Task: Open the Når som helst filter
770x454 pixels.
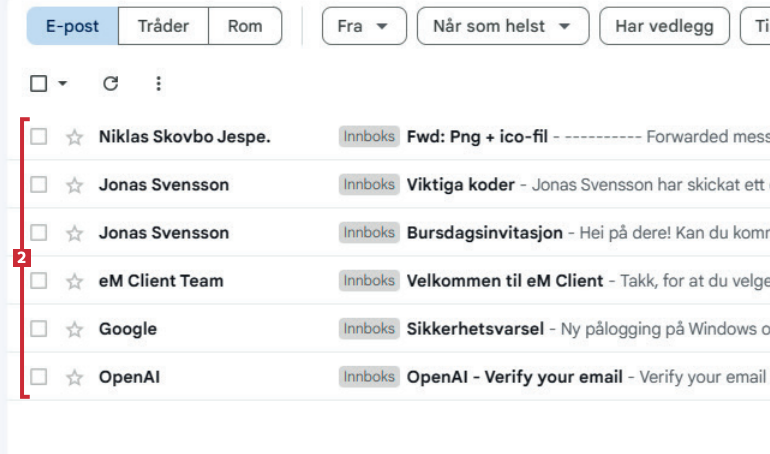Action: pos(502,26)
